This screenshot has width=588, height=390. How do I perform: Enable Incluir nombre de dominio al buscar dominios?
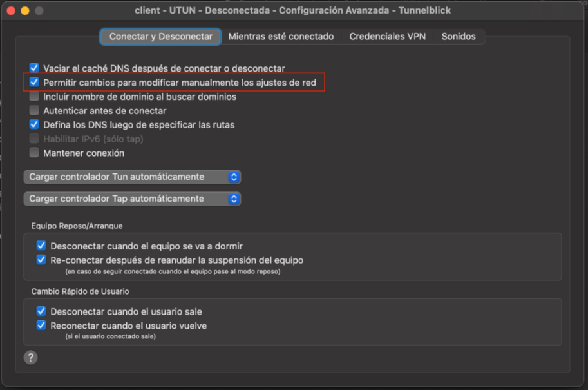(x=34, y=97)
